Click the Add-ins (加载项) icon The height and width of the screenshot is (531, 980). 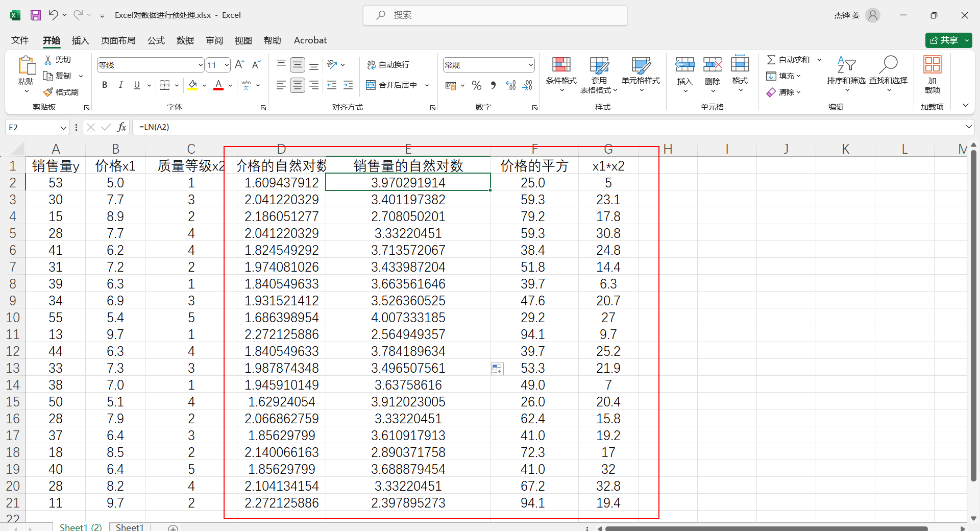[933, 65]
